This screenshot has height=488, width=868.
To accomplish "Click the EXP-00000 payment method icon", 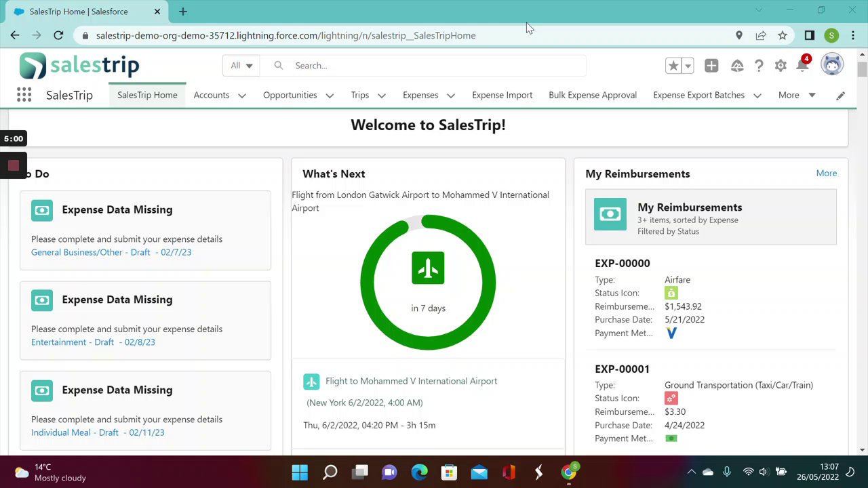I will pos(671,333).
